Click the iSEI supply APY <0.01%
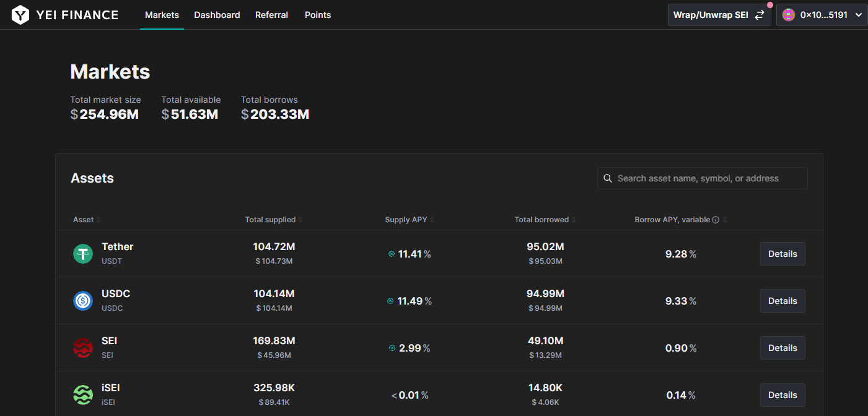 pos(410,395)
